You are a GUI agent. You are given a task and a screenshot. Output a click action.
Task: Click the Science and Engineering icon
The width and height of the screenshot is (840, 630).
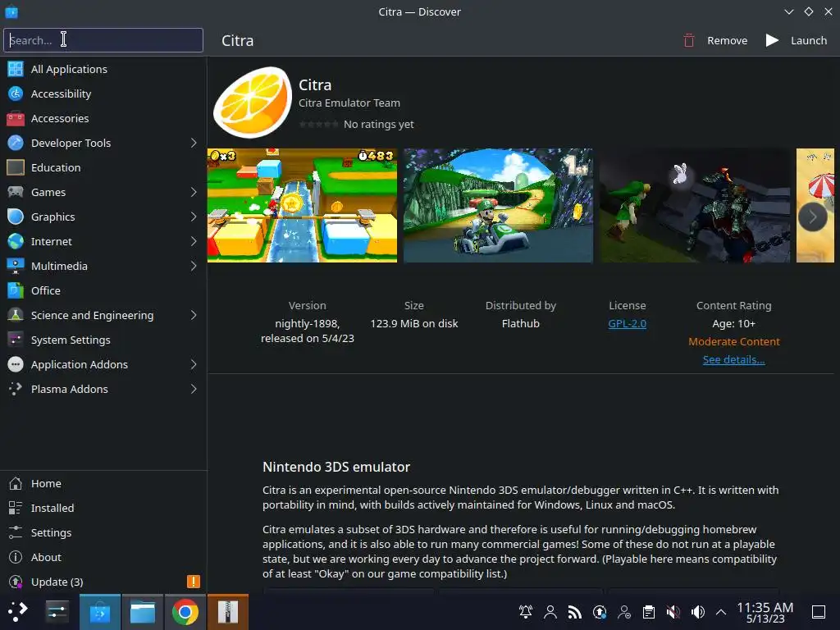click(16, 316)
